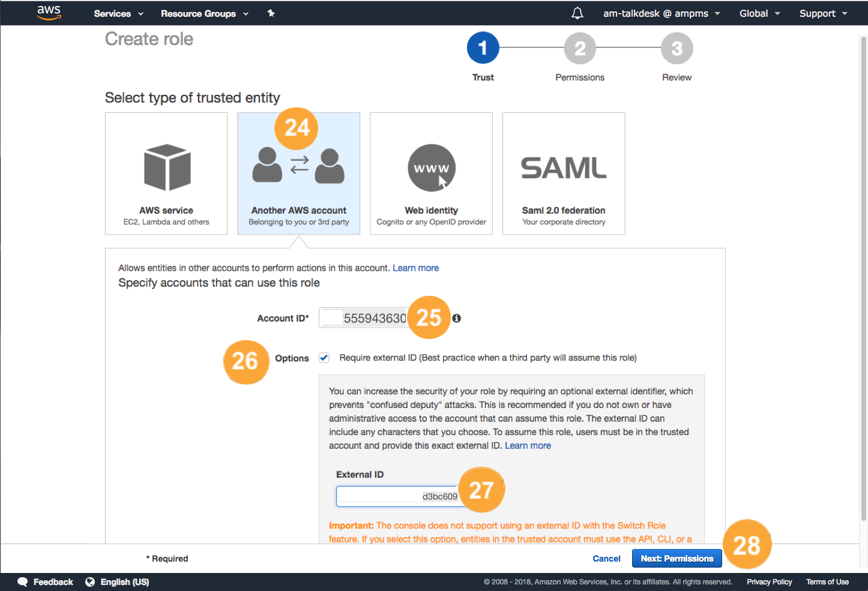This screenshot has height=591, width=868.
Task: Open the Terms of Use link
Action: coord(827,582)
